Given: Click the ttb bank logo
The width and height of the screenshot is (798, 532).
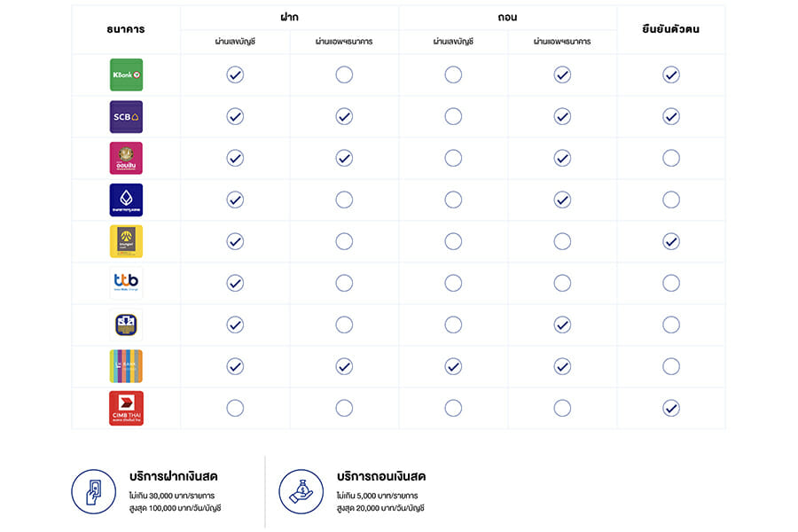Looking at the screenshot, I should tap(126, 283).
